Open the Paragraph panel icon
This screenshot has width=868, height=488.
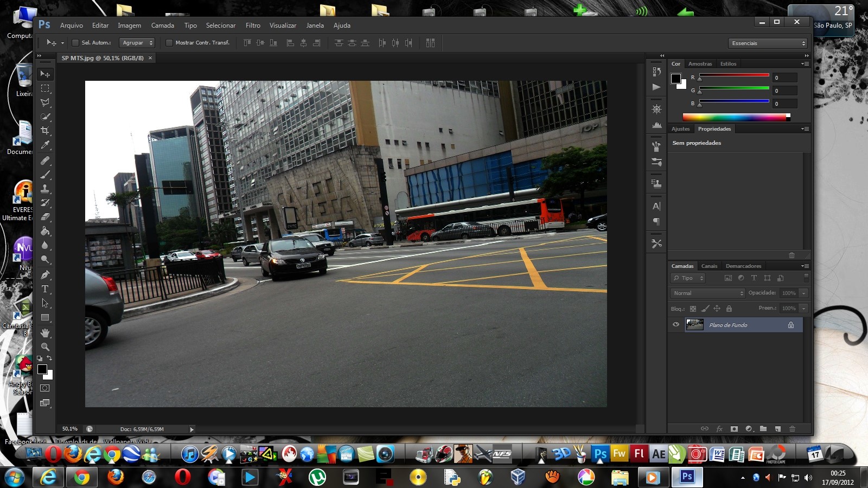(656, 221)
